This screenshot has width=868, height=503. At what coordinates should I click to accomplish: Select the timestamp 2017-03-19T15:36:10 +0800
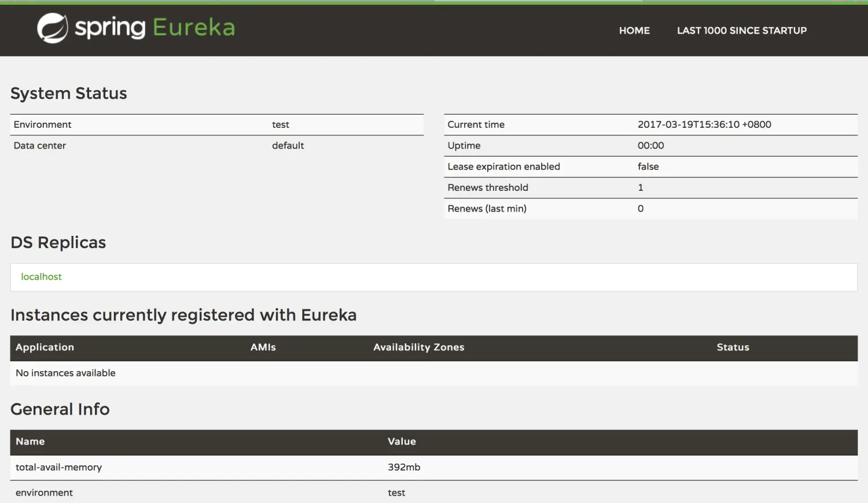coord(704,125)
